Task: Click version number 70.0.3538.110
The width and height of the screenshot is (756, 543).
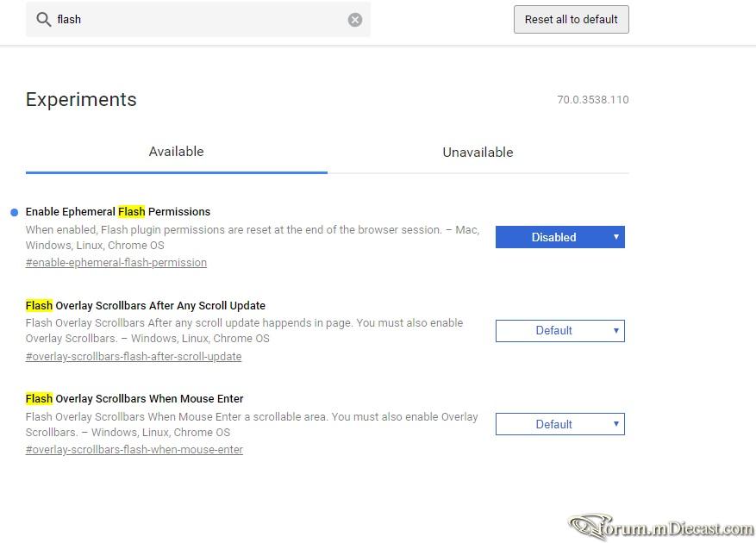Action: coord(593,100)
